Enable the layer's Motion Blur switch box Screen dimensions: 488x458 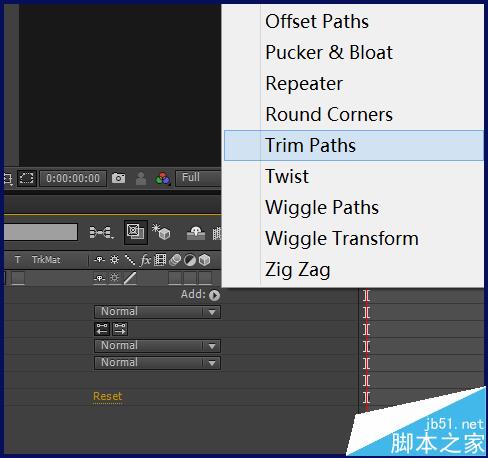[x=175, y=278]
